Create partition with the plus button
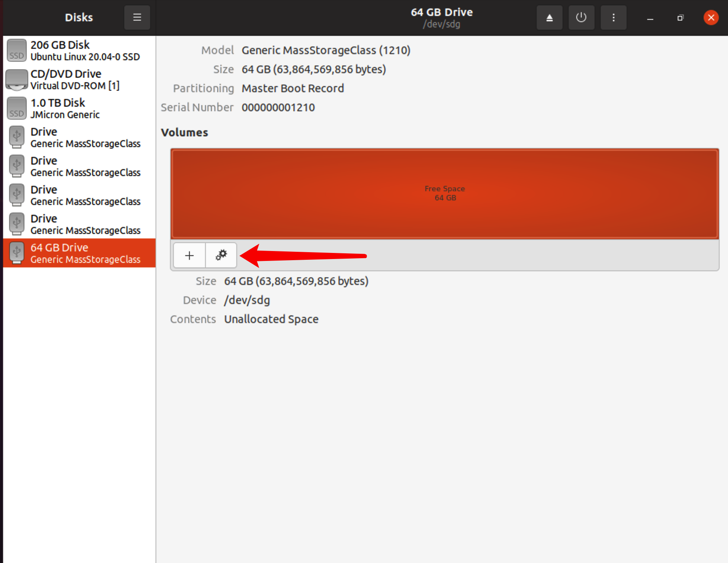Viewport: 728px width, 563px height. click(x=189, y=255)
